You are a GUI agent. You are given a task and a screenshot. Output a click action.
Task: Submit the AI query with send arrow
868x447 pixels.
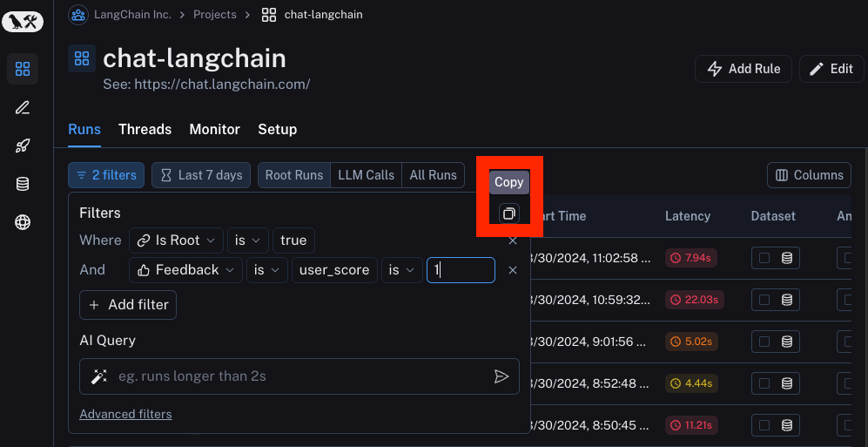[x=501, y=376]
